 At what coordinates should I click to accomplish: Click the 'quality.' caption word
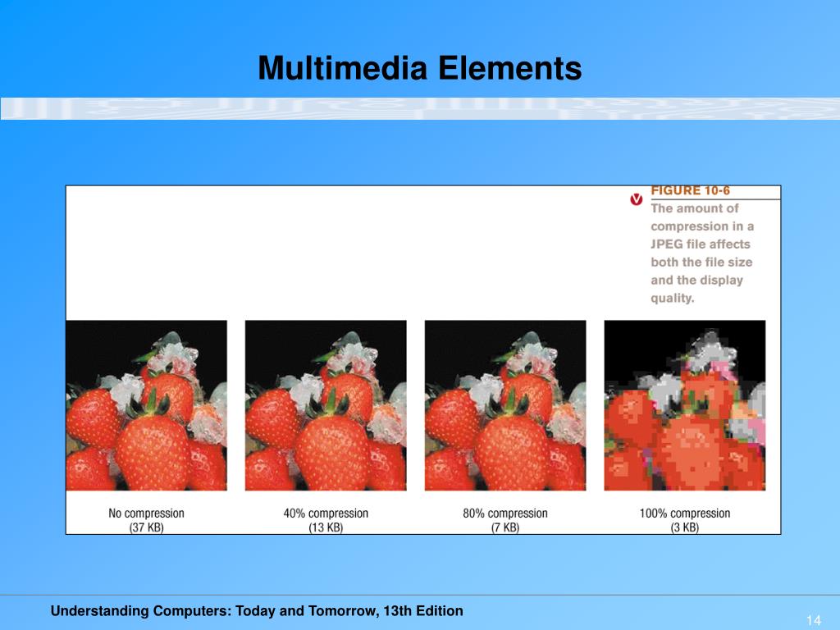[673, 298]
